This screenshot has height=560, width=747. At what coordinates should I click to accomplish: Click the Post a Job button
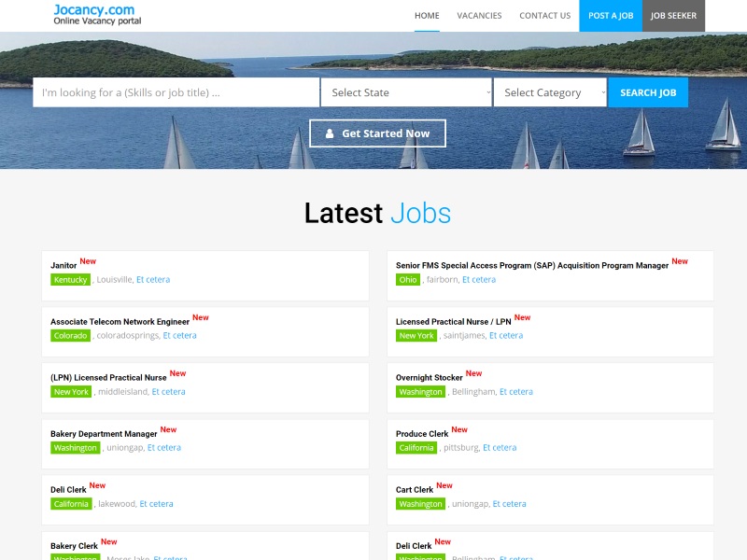point(611,16)
